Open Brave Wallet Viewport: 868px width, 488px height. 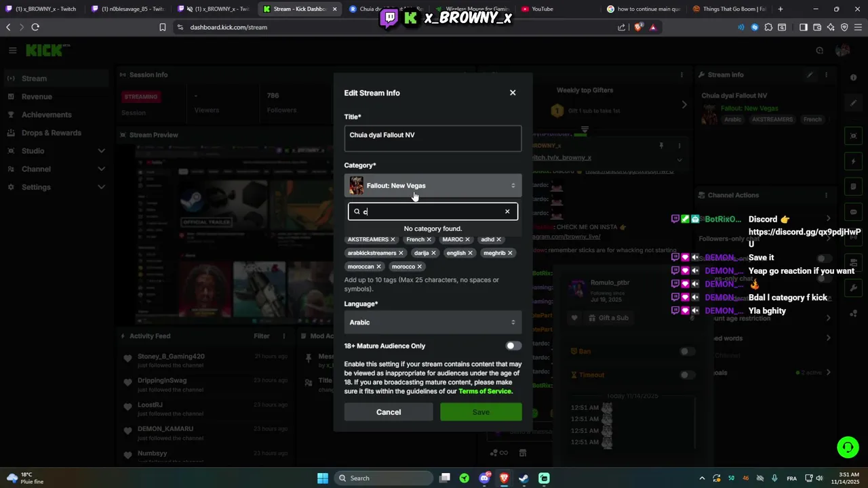click(x=817, y=27)
